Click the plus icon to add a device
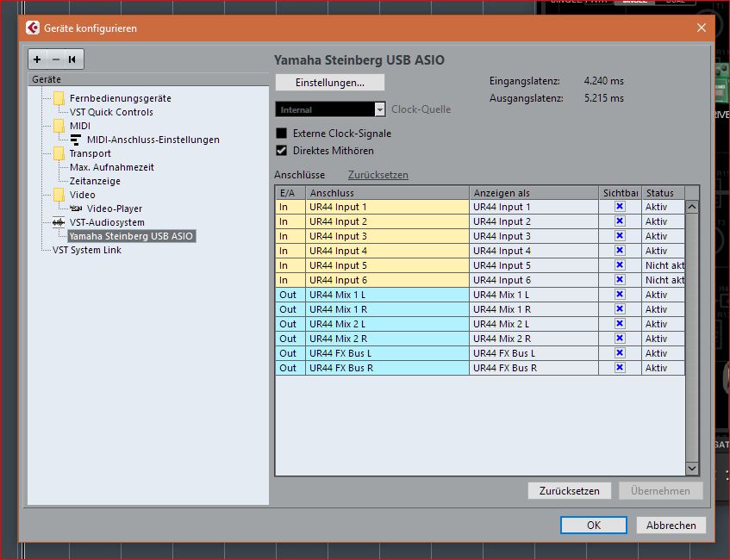 pyautogui.click(x=37, y=59)
